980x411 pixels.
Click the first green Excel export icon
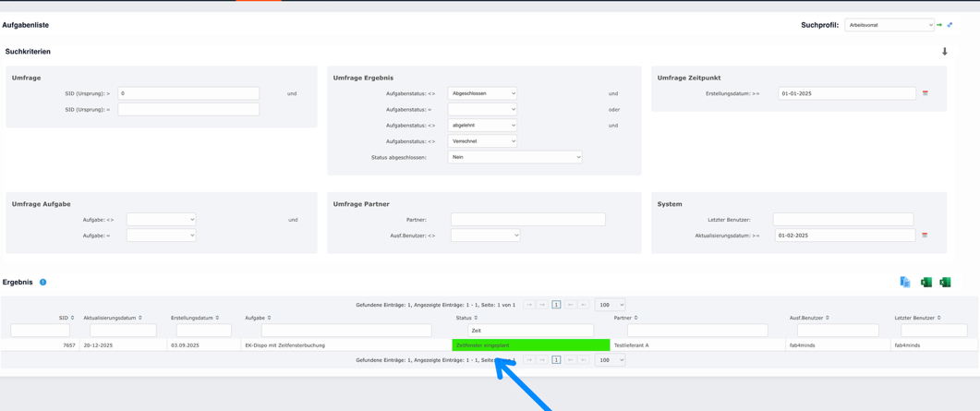pos(926,283)
